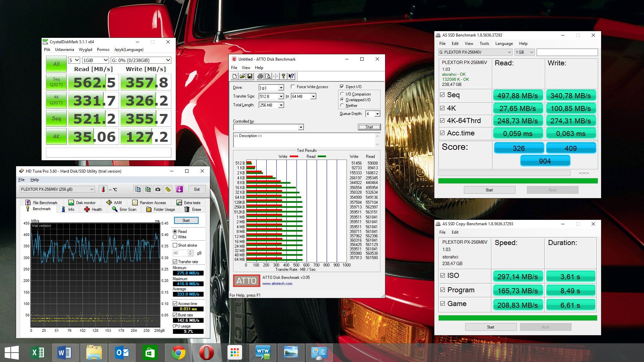Select the Write radio button in HD Tune
644x362 pixels.
tap(175, 237)
